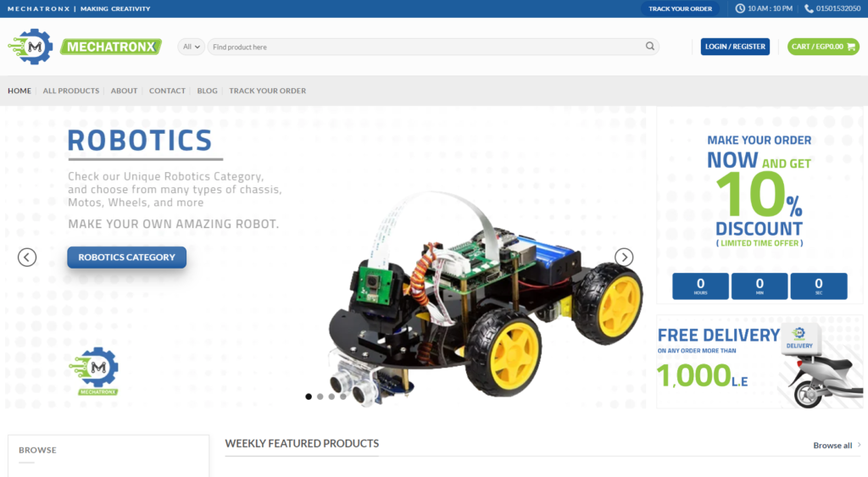Go to the Contact page
The height and width of the screenshot is (477, 868).
pos(167,91)
